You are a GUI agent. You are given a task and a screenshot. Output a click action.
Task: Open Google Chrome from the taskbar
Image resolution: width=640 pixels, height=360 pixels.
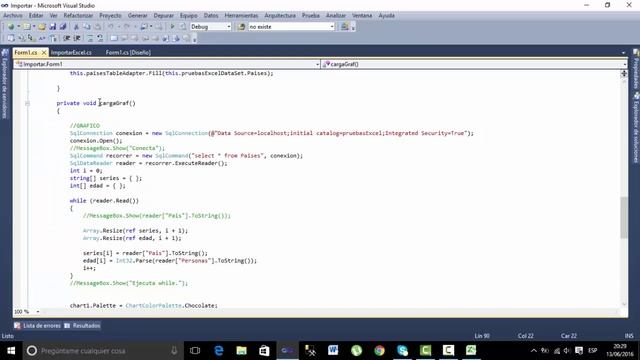pyautogui.click(x=380, y=351)
